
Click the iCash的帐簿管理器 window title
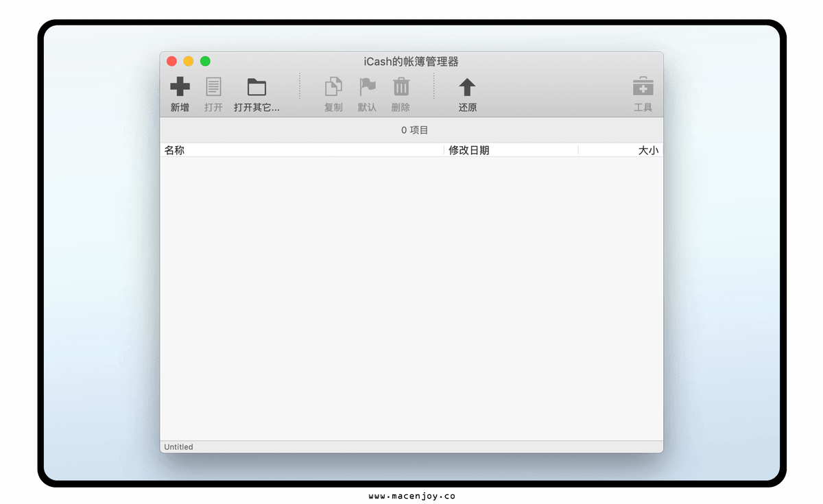click(x=411, y=62)
